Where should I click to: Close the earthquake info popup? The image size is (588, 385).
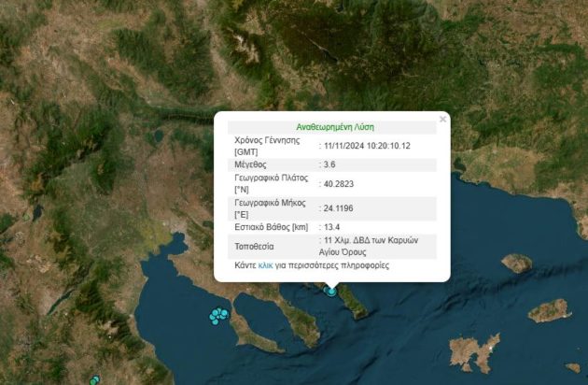click(x=442, y=119)
